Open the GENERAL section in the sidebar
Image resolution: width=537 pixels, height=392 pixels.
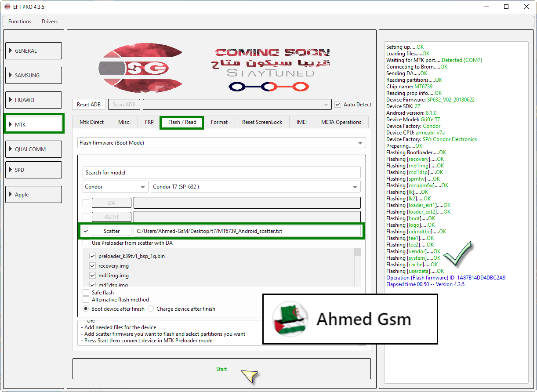pyautogui.click(x=33, y=51)
